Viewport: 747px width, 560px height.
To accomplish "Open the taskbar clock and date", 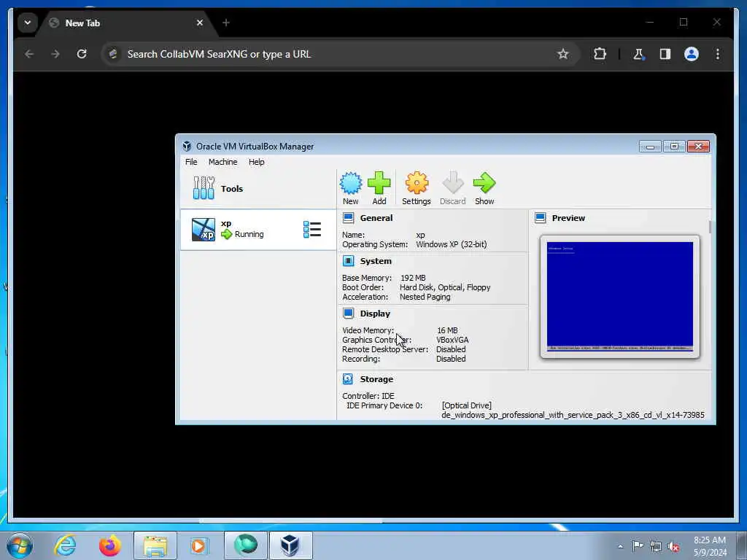I will tap(710, 546).
